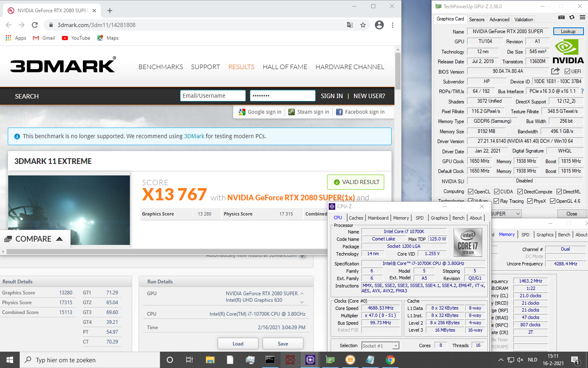Click the Lookup button in GPU-Z
Image resolution: width=588 pixels, height=368 pixels.
click(x=568, y=31)
